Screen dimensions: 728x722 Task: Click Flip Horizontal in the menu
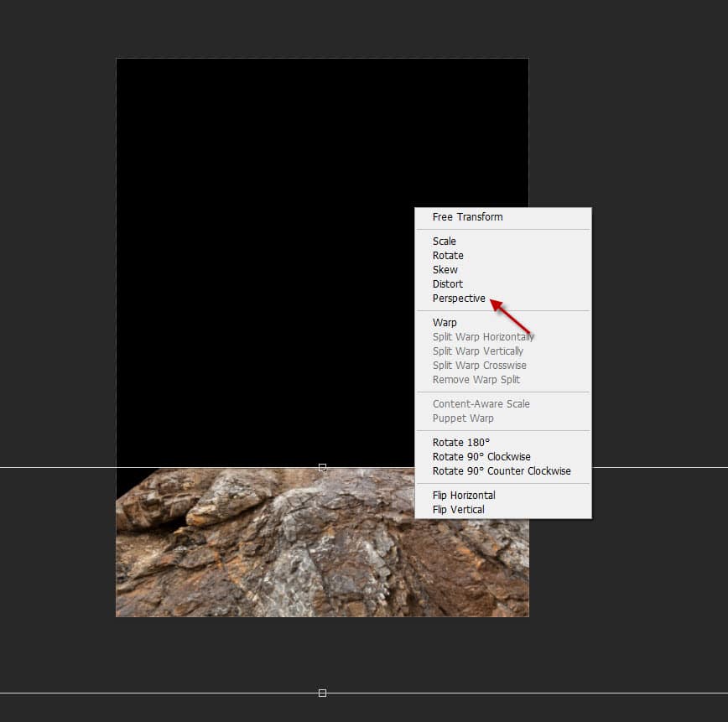pos(464,496)
